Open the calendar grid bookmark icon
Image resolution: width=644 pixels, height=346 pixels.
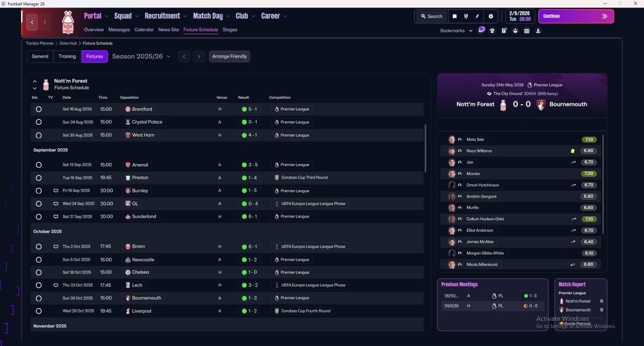[527, 31]
